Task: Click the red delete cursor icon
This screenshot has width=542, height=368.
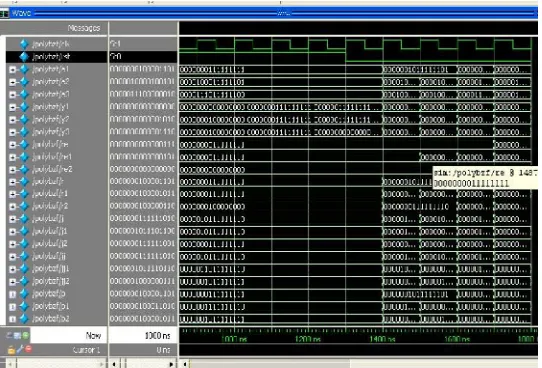Action: tap(28, 349)
